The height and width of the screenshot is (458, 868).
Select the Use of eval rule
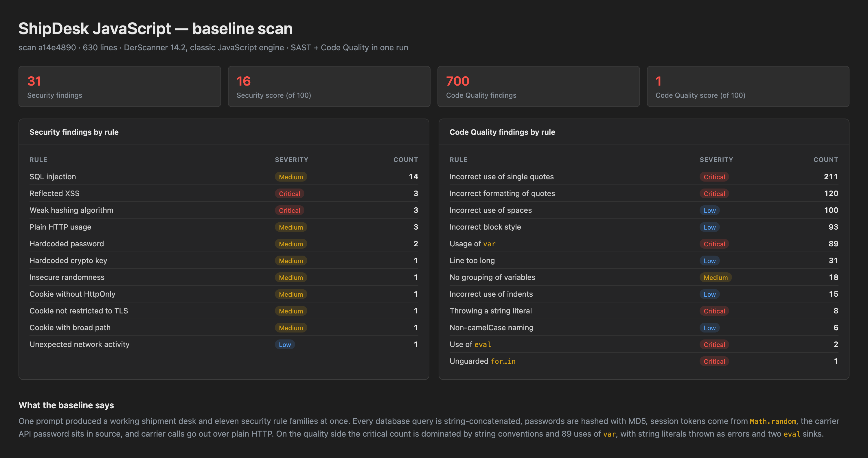pyautogui.click(x=470, y=344)
